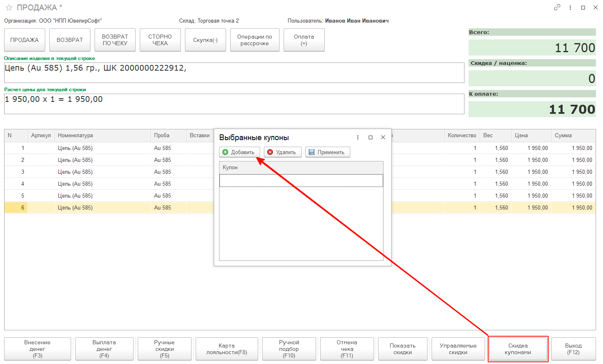The image size is (603, 364).
Task: Open Карта лояльности (F8)
Action: (x=227, y=349)
